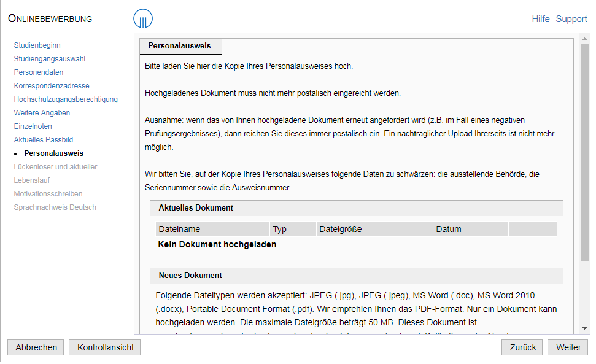Click the vertical scrollbar thumb
596x364 pixels.
pyautogui.click(x=584, y=152)
